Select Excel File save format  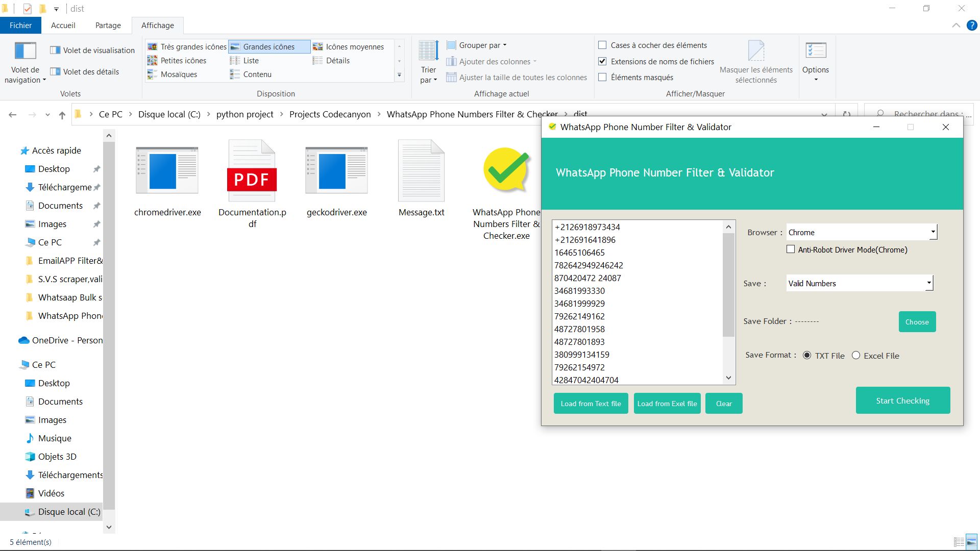[x=856, y=356]
